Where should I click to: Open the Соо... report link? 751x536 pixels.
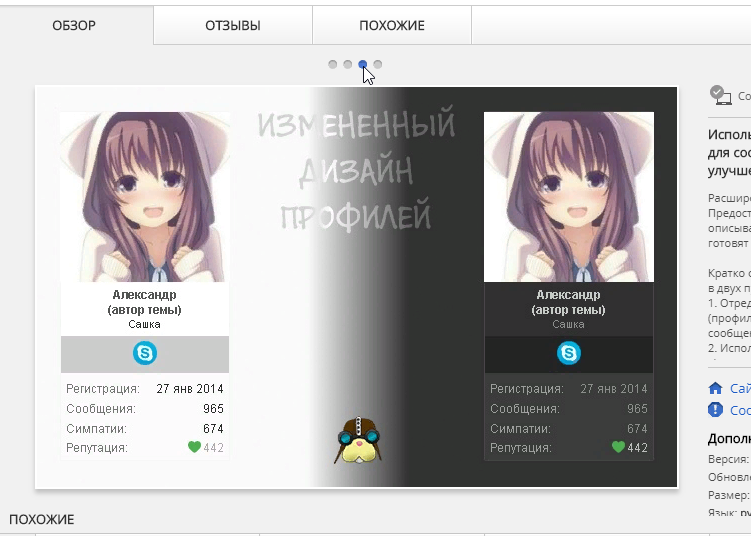740,411
